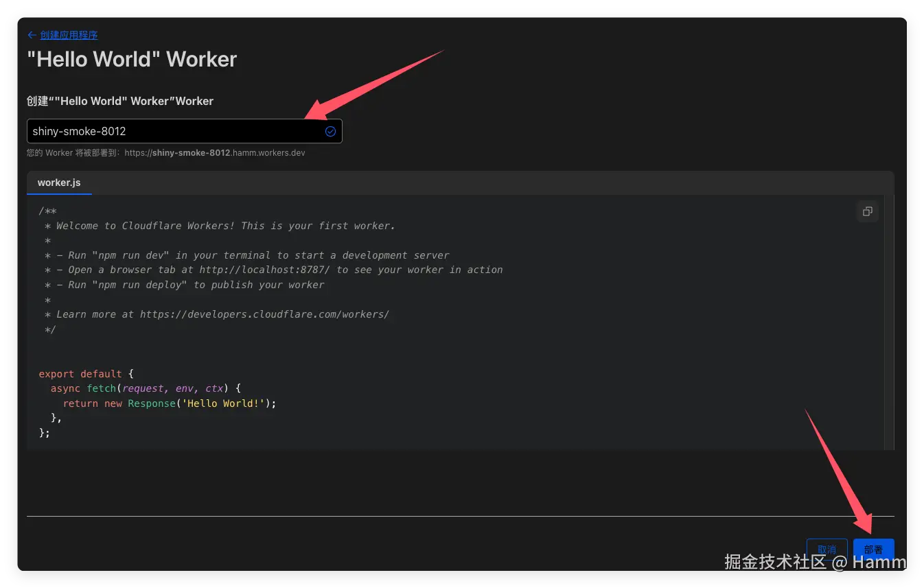The height and width of the screenshot is (588, 924).
Task: Go back via 创建应用程序 link
Action: (69, 35)
